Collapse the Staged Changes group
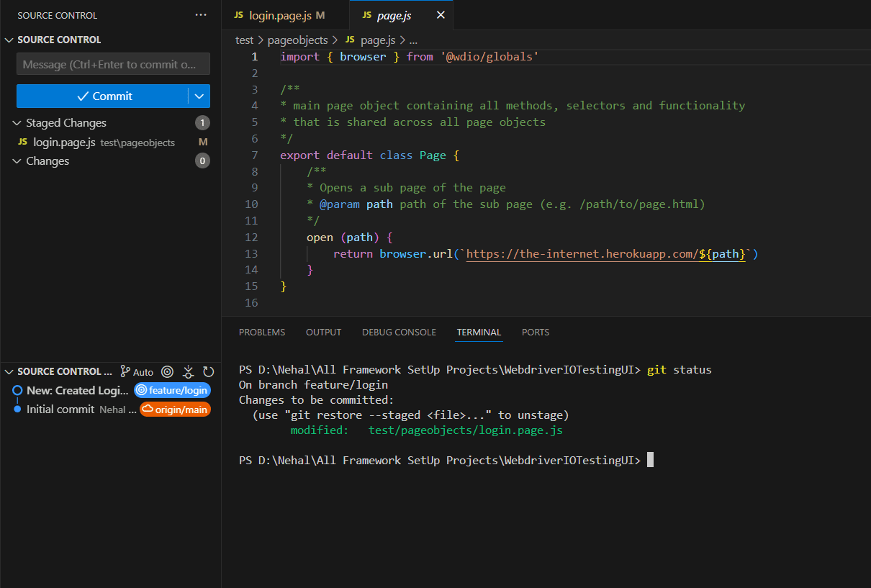871x588 pixels. pos(17,123)
